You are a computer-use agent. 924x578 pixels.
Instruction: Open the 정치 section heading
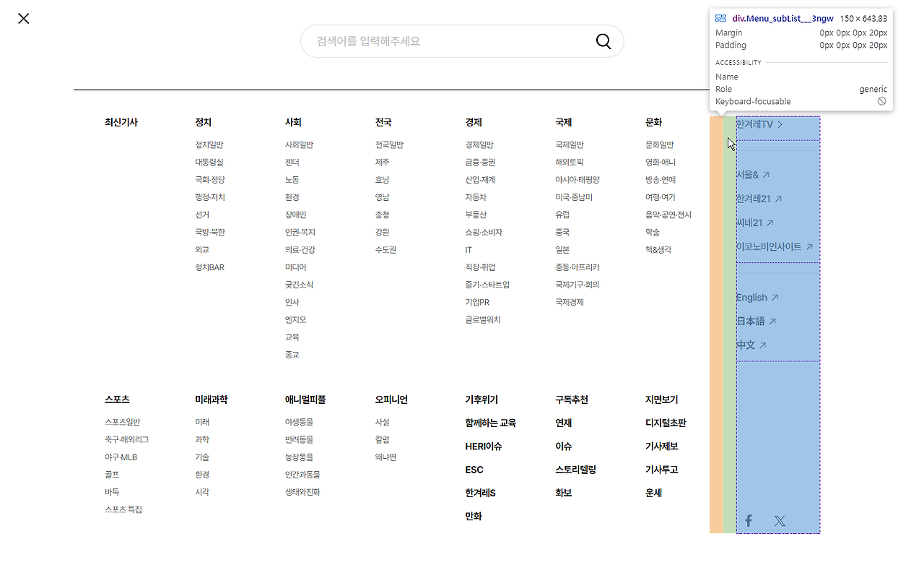pyautogui.click(x=204, y=122)
